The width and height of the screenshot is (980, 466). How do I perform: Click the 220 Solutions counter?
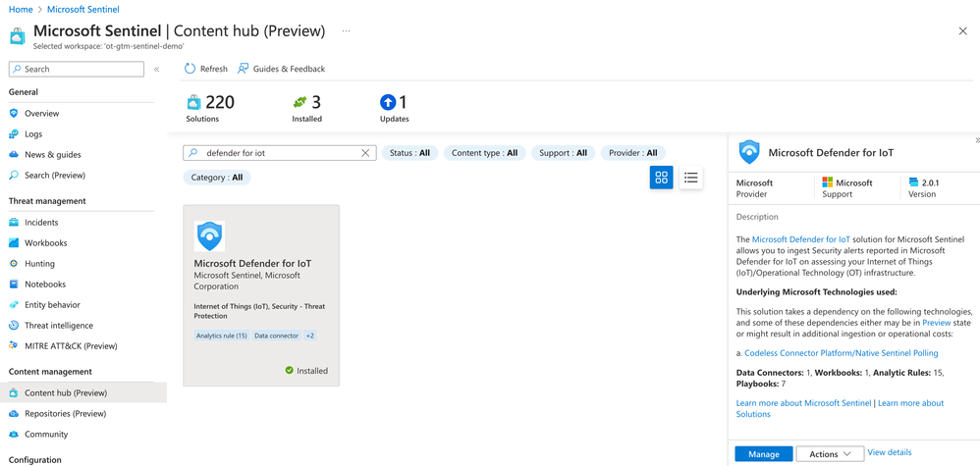coord(210,108)
